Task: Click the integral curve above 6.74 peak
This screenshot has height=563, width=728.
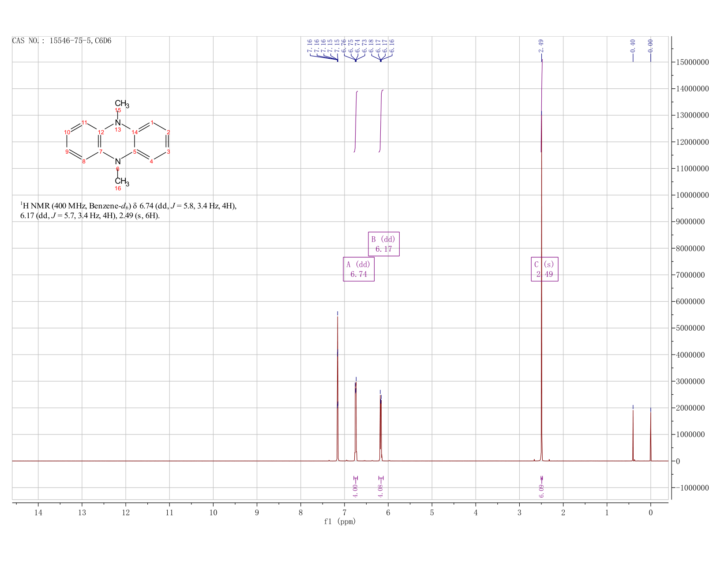Action: 356,121
